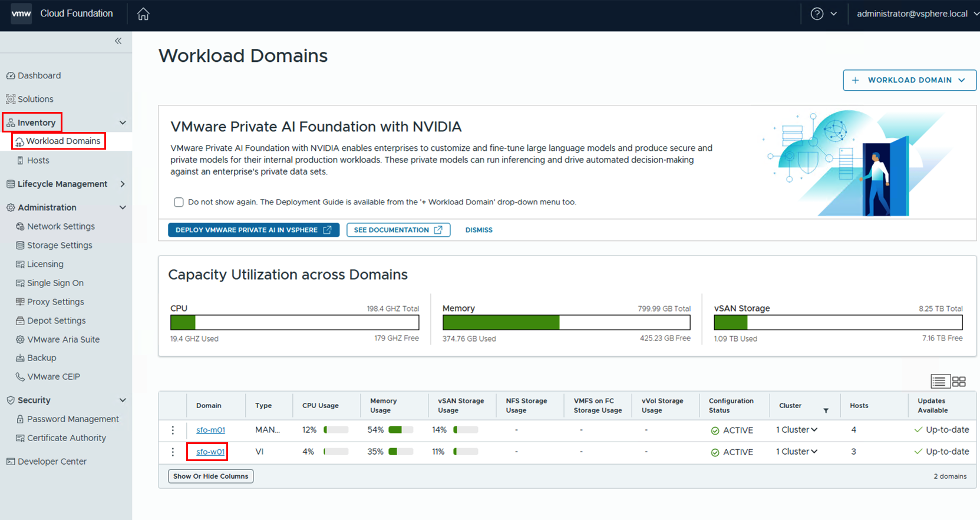
Task: Collapse the Security section chevron
Action: pos(123,400)
